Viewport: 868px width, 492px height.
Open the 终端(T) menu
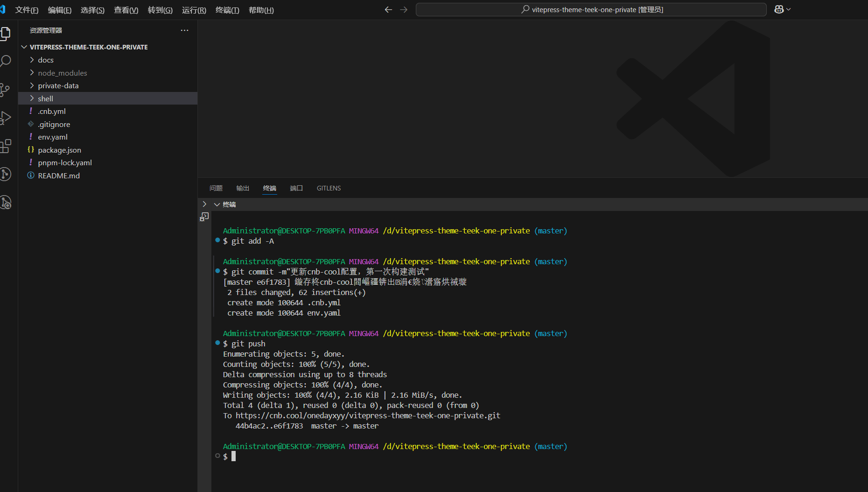point(227,10)
